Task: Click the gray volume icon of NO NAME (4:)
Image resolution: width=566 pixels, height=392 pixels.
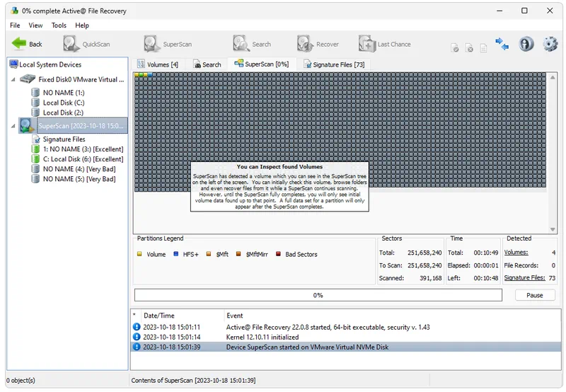Action: (35, 169)
